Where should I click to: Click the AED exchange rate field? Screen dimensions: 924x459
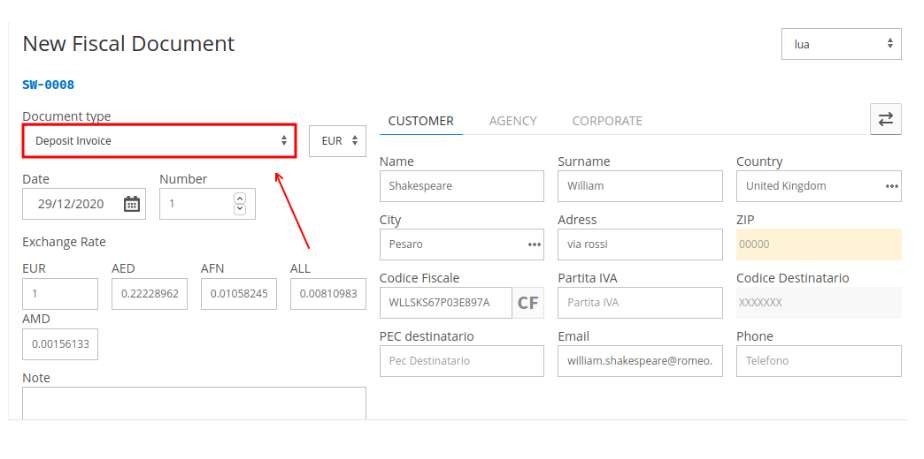pyautogui.click(x=150, y=294)
